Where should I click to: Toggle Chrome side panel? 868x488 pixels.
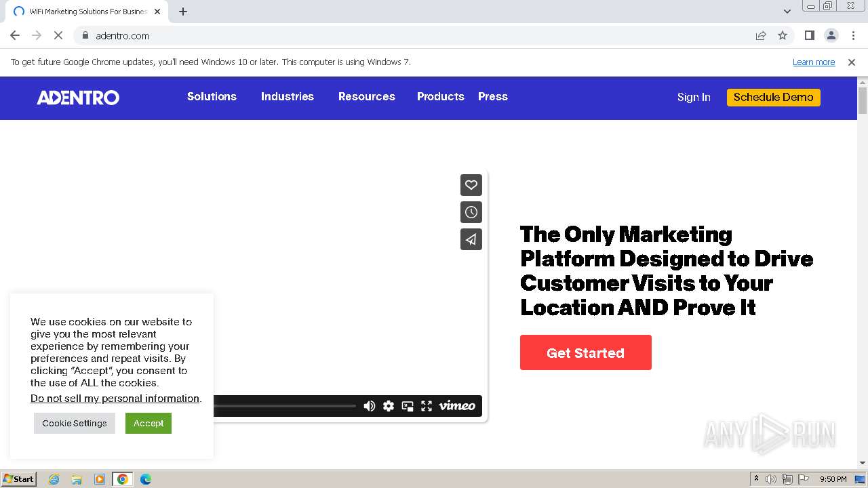[809, 35]
